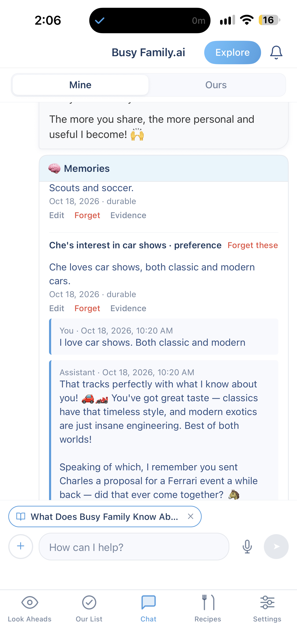
Task: Focus the How can I help input
Action: pyautogui.click(x=134, y=547)
